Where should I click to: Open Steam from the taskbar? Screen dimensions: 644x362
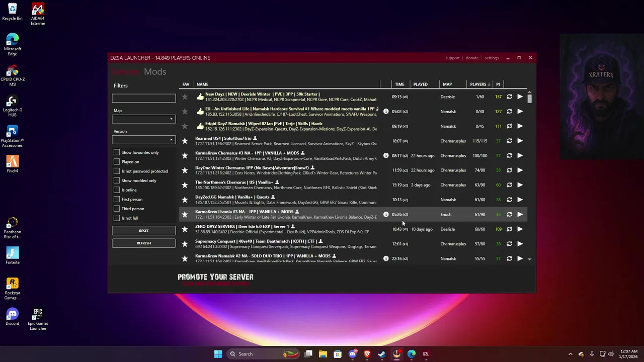click(382, 354)
